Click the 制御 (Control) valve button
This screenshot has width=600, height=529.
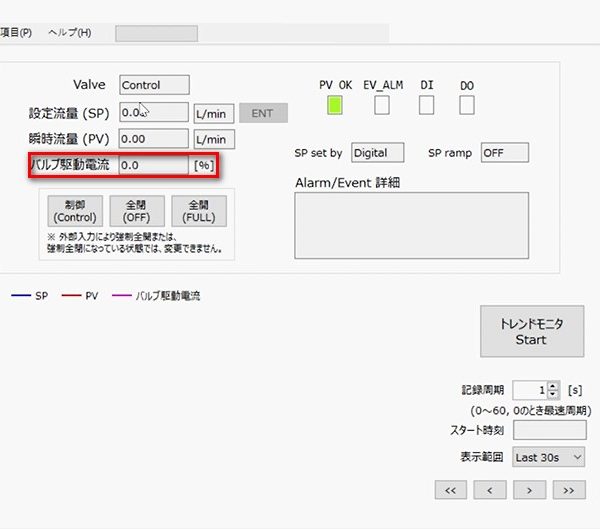pos(75,210)
